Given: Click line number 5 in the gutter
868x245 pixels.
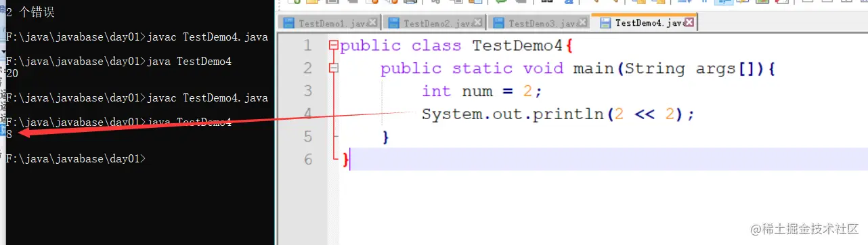Looking at the screenshot, I should (307, 137).
